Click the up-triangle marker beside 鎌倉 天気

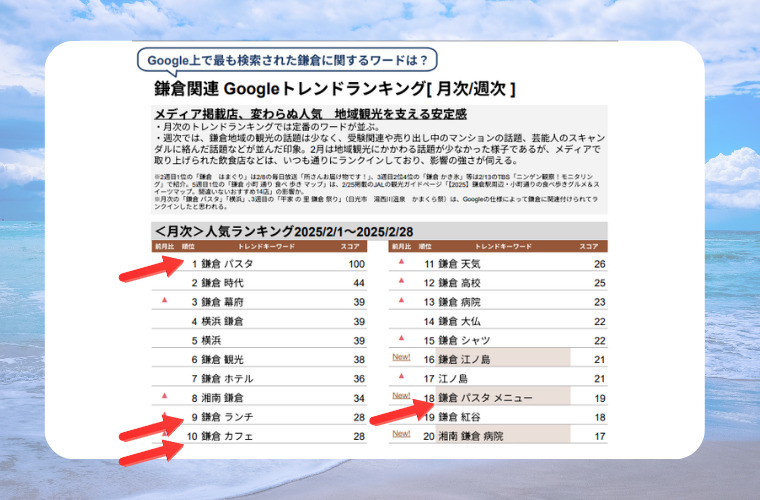pyautogui.click(x=401, y=262)
